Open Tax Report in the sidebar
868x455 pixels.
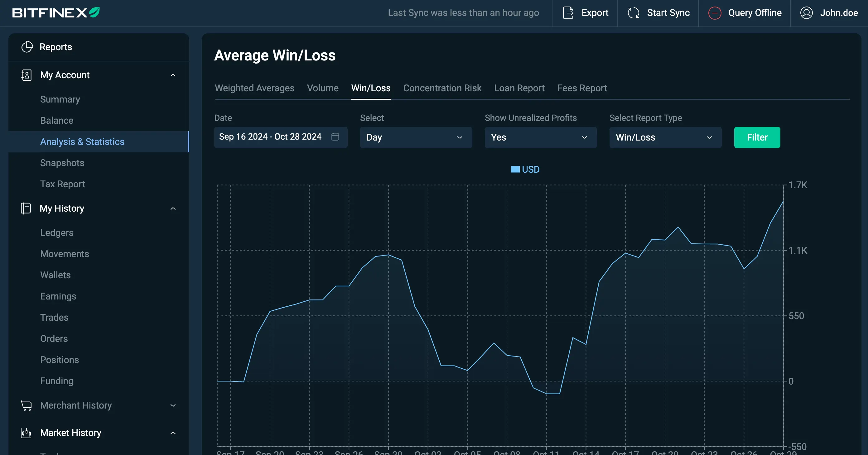tap(62, 184)
